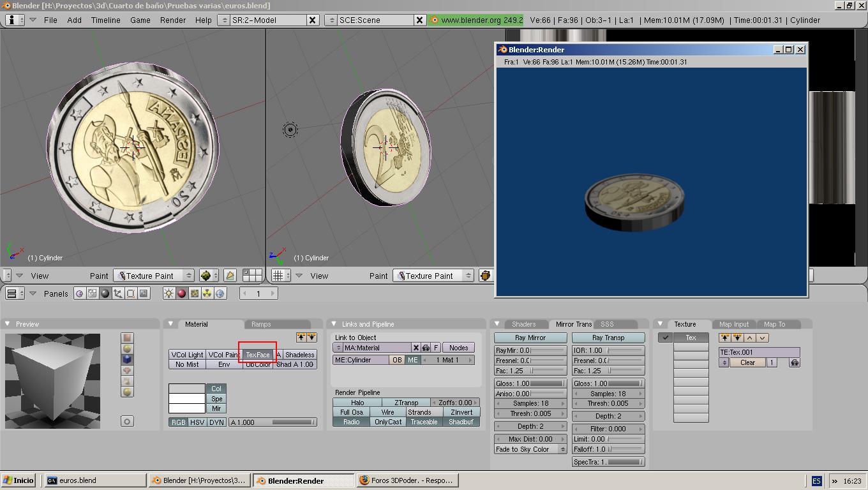The width and height of the screenshot is (868, 490).
Task: Open SR:2-Model screen selector
Action: (224, 20)
